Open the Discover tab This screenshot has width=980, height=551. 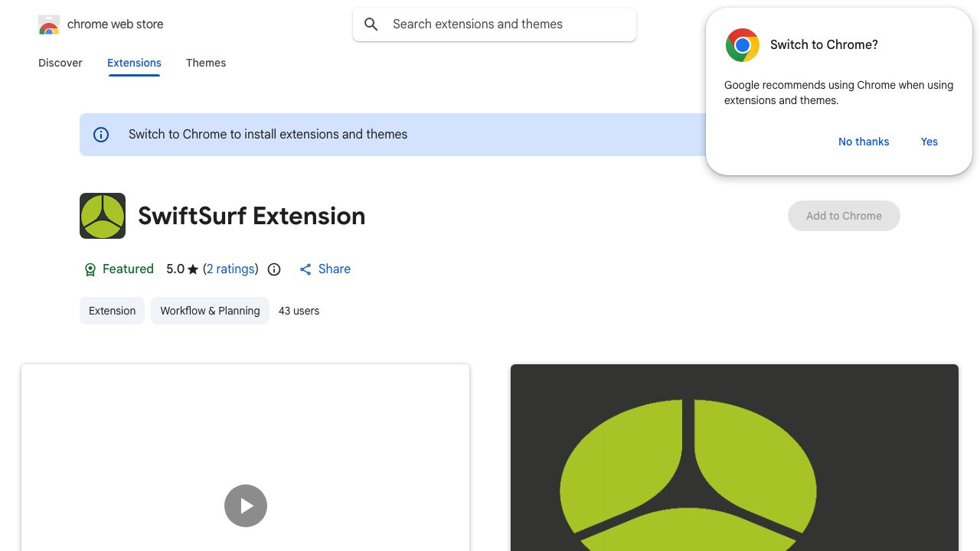tap(60, 63)
